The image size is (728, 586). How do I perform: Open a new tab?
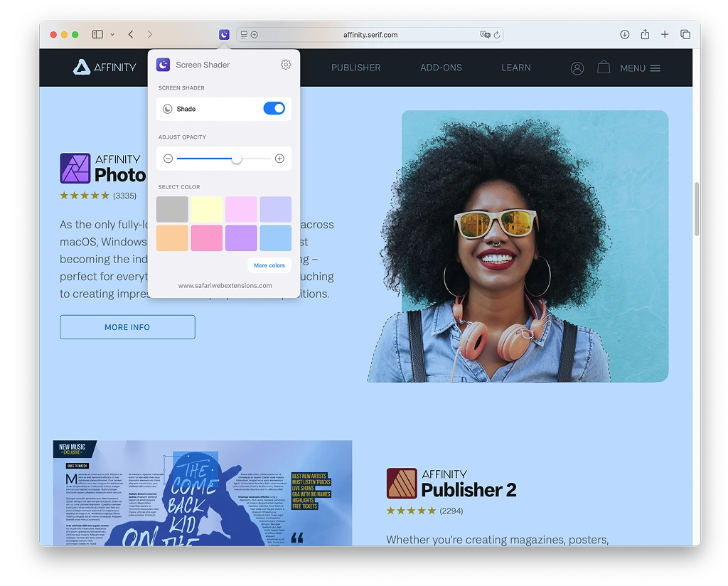click(x=665, y=34)
